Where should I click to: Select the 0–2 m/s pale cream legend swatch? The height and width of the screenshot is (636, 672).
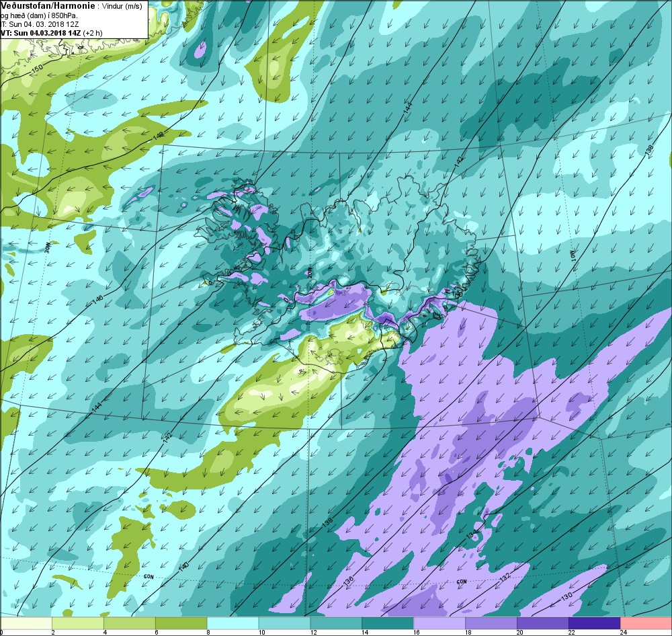[26, 623]
